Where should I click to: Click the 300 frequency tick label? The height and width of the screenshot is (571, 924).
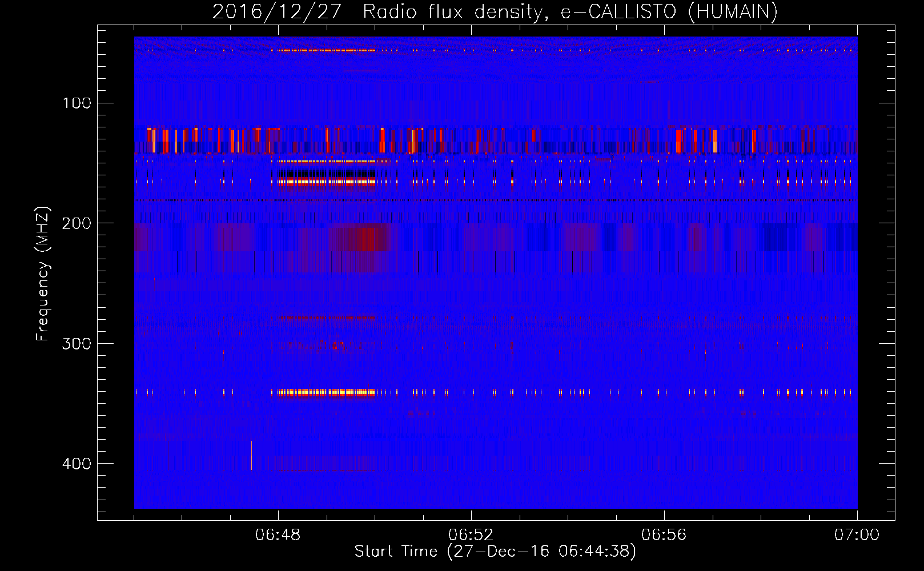[x=77, y=344]
